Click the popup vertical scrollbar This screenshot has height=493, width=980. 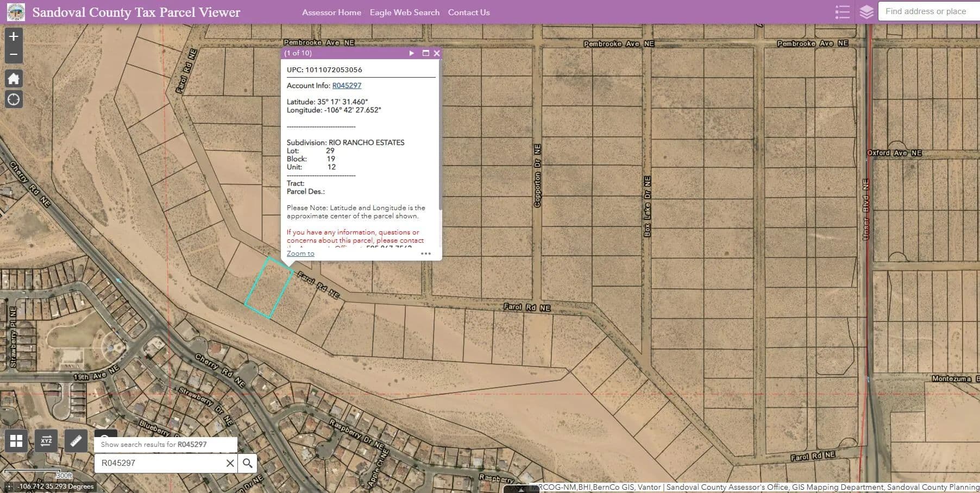(x=440, y=136)
